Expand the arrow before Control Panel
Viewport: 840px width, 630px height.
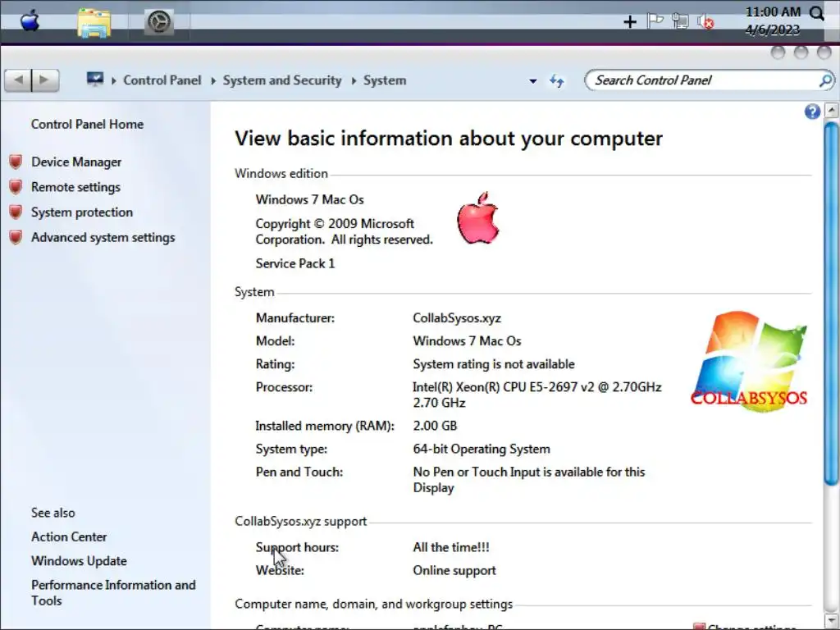[x=113, y=81]
